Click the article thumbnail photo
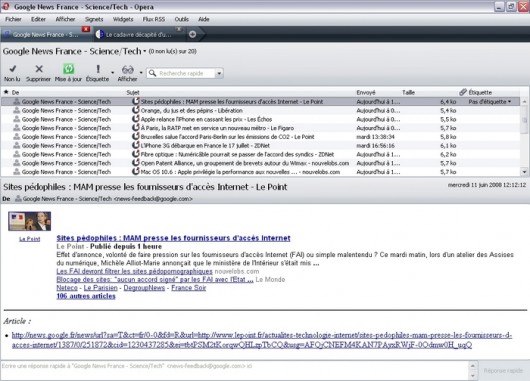The width and height of the screenshot is (530, 381). tap(30, 221)
